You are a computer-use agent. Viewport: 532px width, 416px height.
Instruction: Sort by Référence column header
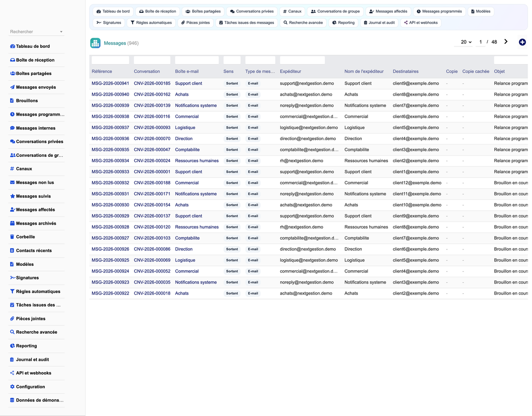coord(102,71)
